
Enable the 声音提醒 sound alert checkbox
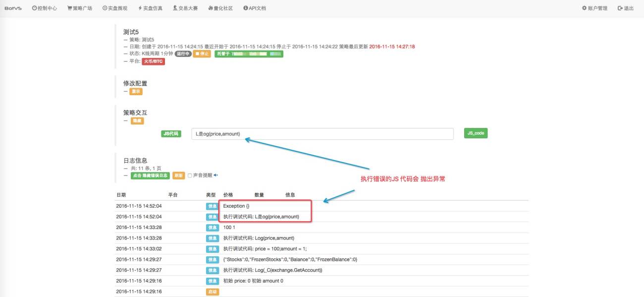(190, 176)
